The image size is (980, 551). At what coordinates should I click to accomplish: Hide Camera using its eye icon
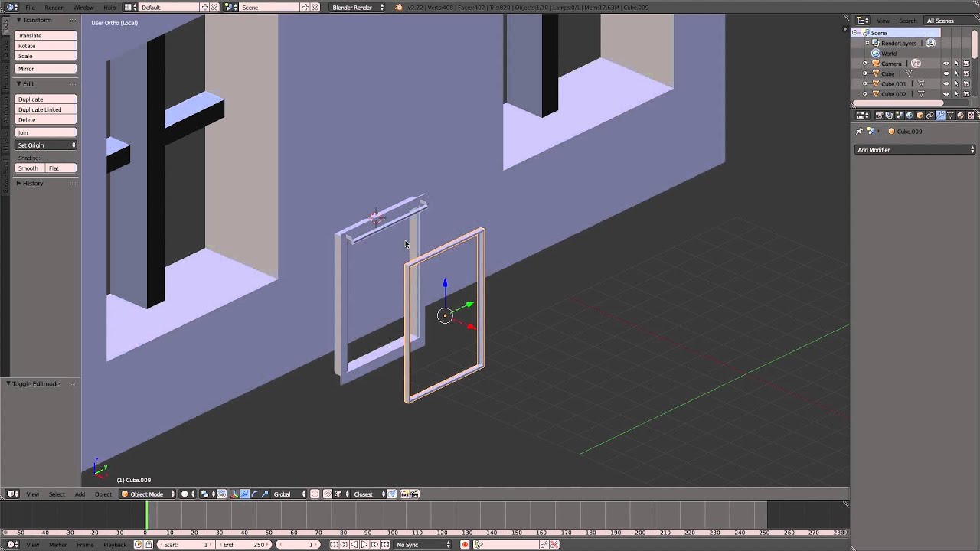point(946,64)
